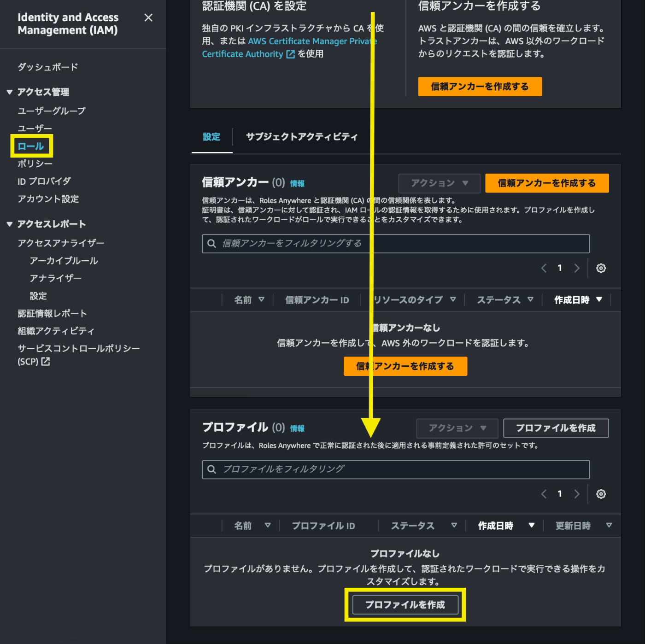Open ID プロバイダ page
The height and width of the screenshot is (644, 645).
44,181
